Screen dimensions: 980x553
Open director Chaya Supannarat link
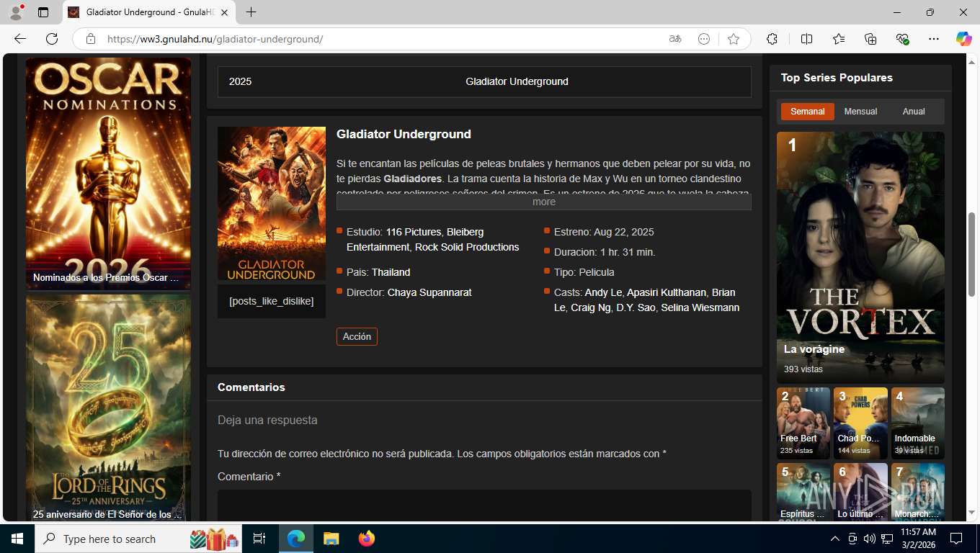pos(429,292)
